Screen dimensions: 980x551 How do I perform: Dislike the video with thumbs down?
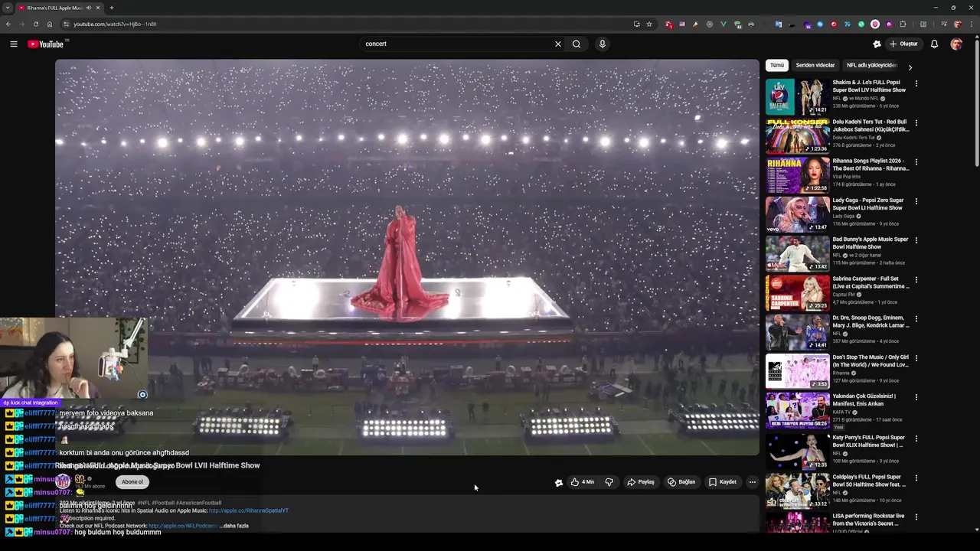(x=609, y=482)
